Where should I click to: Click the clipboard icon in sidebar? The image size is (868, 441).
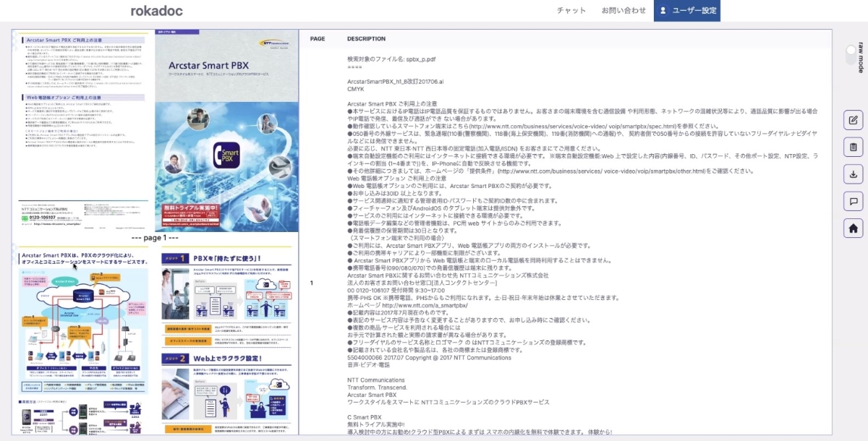click(854, 147)
